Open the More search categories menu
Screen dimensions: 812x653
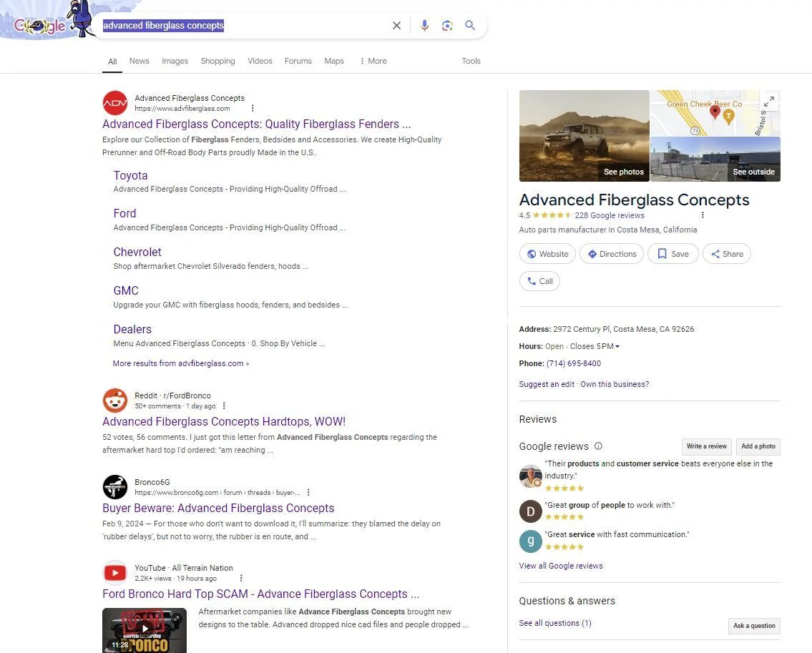pos(373,61)
